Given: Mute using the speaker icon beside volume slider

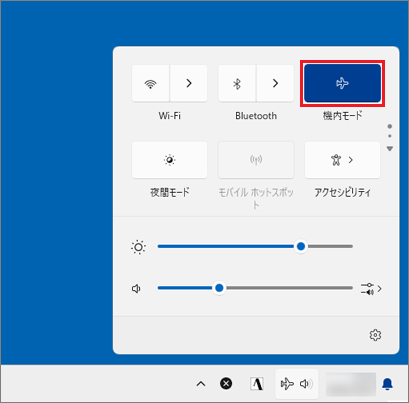Looking at the screenshot, I should [136, 288].
